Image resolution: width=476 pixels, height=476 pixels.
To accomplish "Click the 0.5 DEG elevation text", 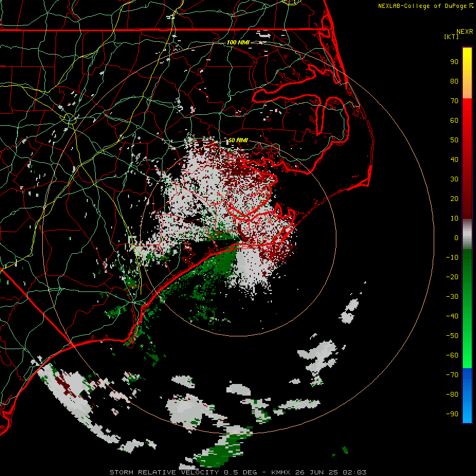I will coord(240,472).
